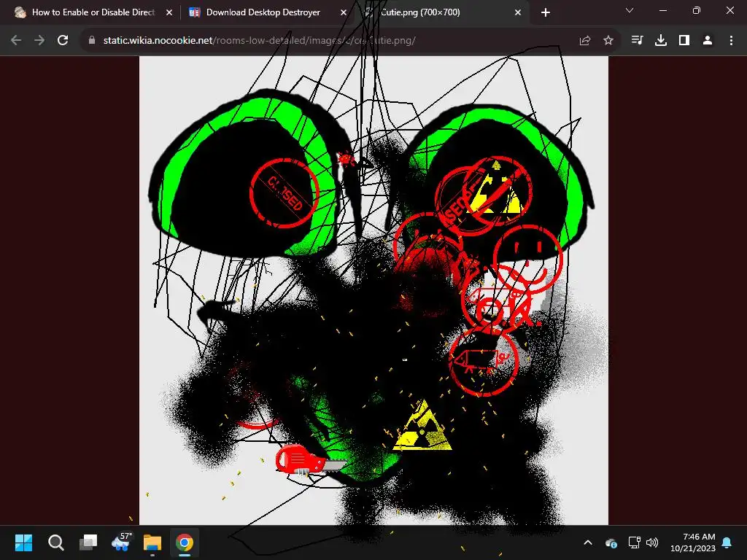Open the notifications bell
This screenshot has width=747, height=560.
point(727,542)
